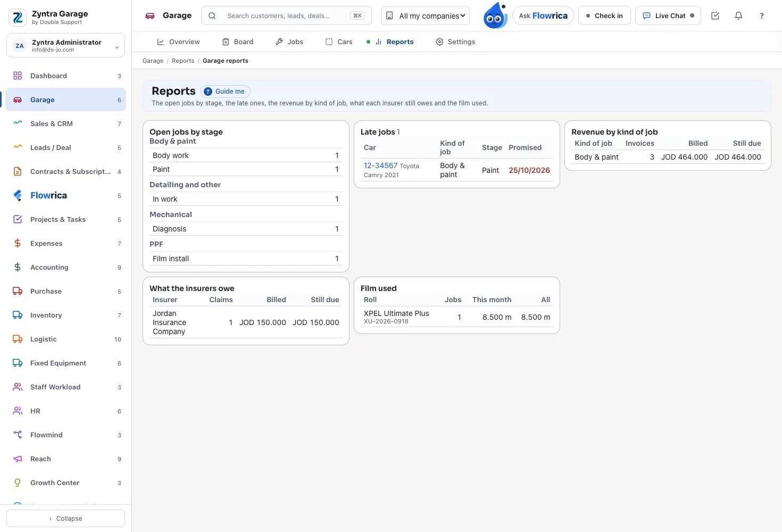Open Accounting in the sidebar

[65, 267]
